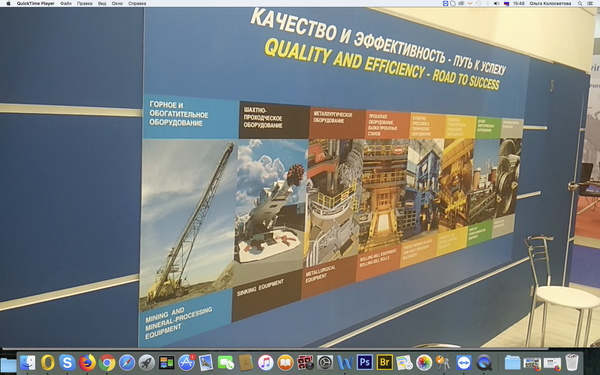The image size is (600, 375).
Task: Open the blue folder stack in the Dock
Action: tap(512, 362)
